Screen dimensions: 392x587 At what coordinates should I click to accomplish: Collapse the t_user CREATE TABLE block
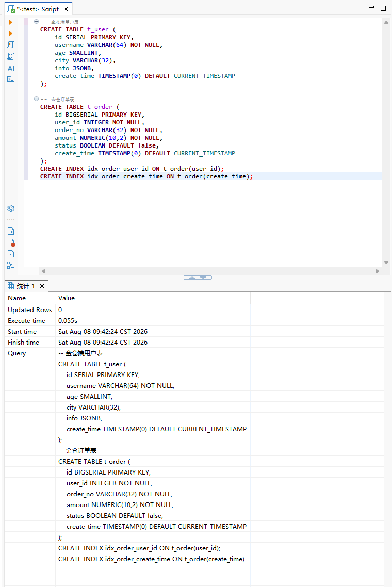tap(36, 22)
